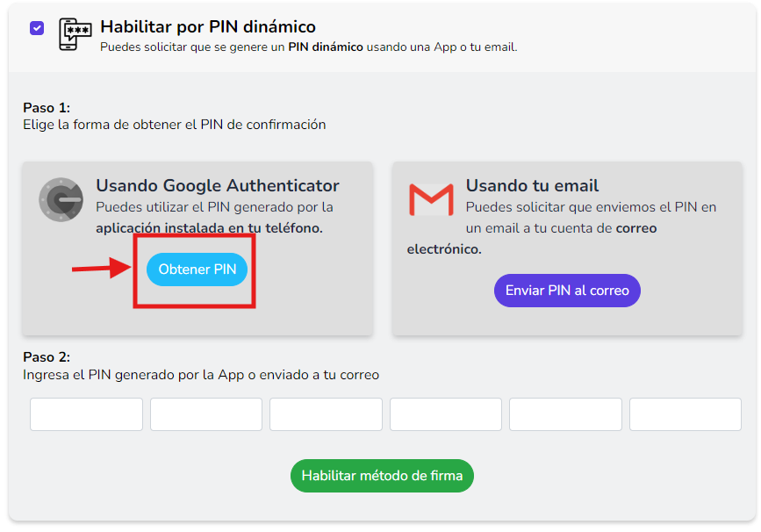Click the Paso 2 label
761x532 pixels.
point(47,356)
